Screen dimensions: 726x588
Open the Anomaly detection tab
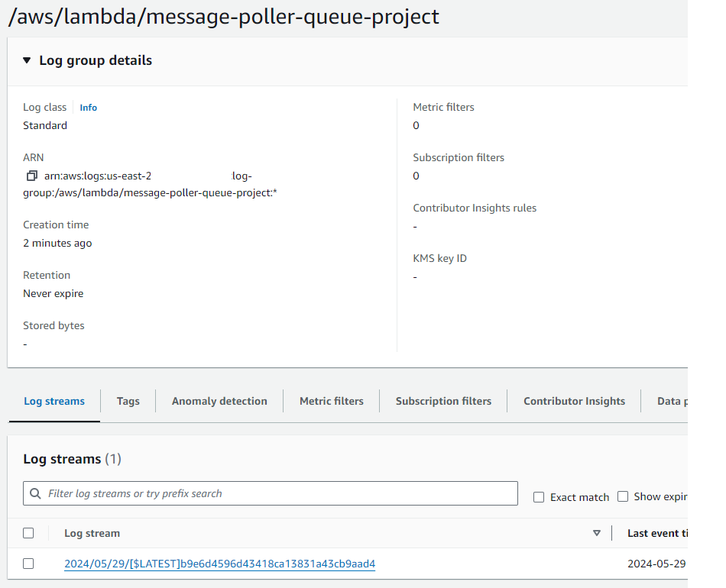pyautogui.click(x=219, y=401)
